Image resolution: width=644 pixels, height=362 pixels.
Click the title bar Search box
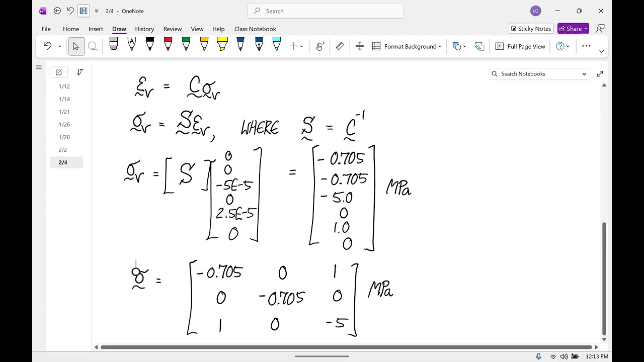click(x=326, y=11)
